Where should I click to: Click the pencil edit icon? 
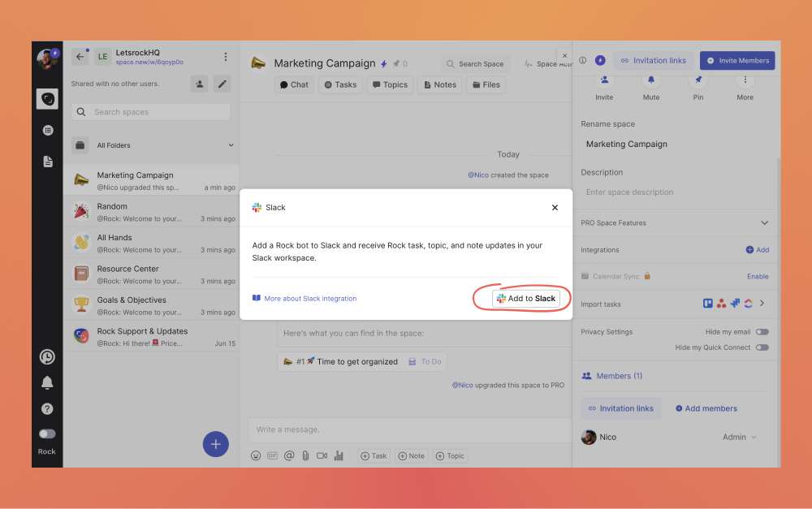pyautogui.click(x=222, y=84)
